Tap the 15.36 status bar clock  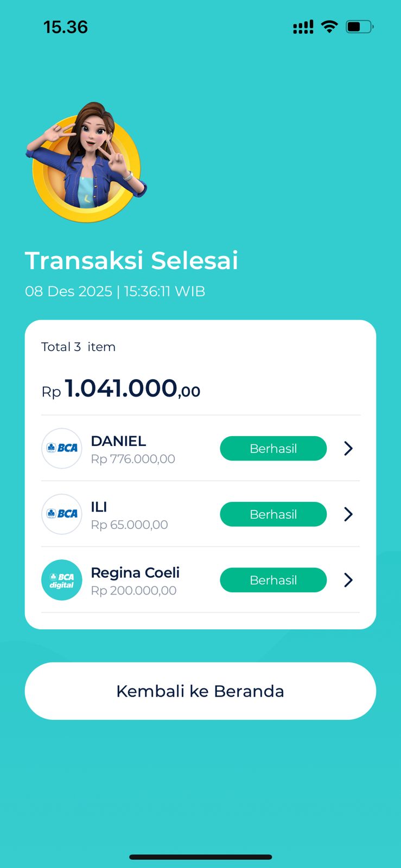coord(66,27)
